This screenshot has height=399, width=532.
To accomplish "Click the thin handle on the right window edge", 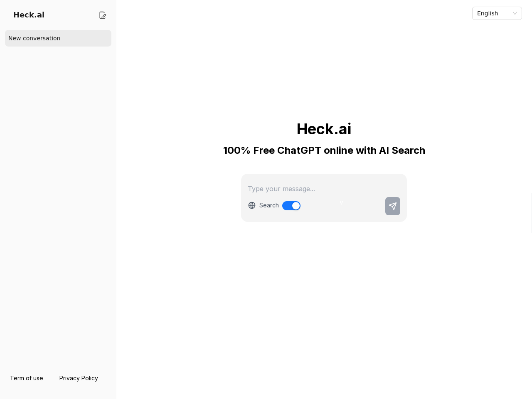I will click(x=532, y=213).
